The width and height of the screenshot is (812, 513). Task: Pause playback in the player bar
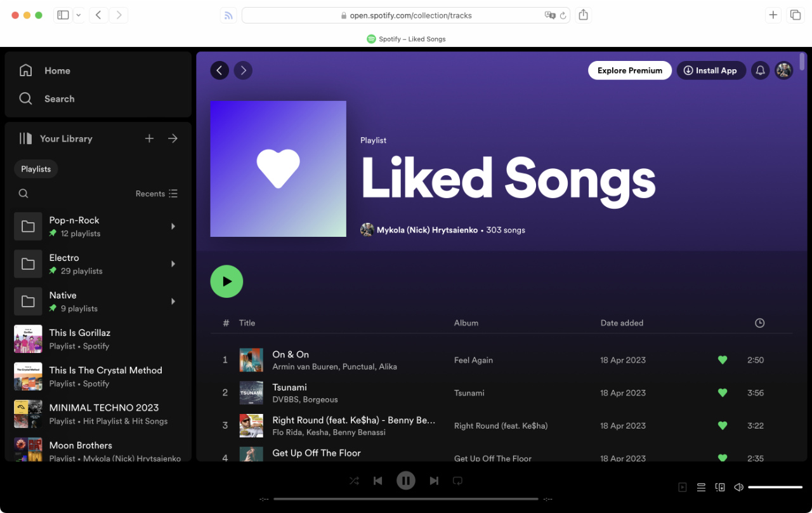(x=406, y=481)
